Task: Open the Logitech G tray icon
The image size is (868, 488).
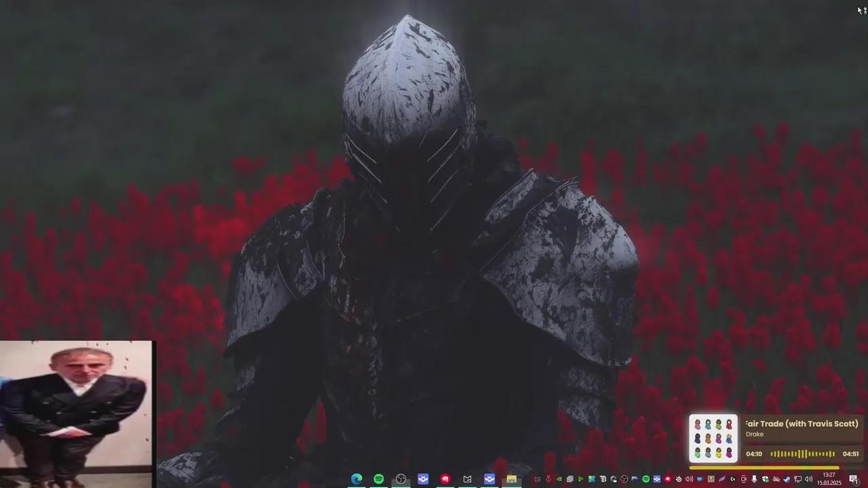Action: [x=732, y=479]
